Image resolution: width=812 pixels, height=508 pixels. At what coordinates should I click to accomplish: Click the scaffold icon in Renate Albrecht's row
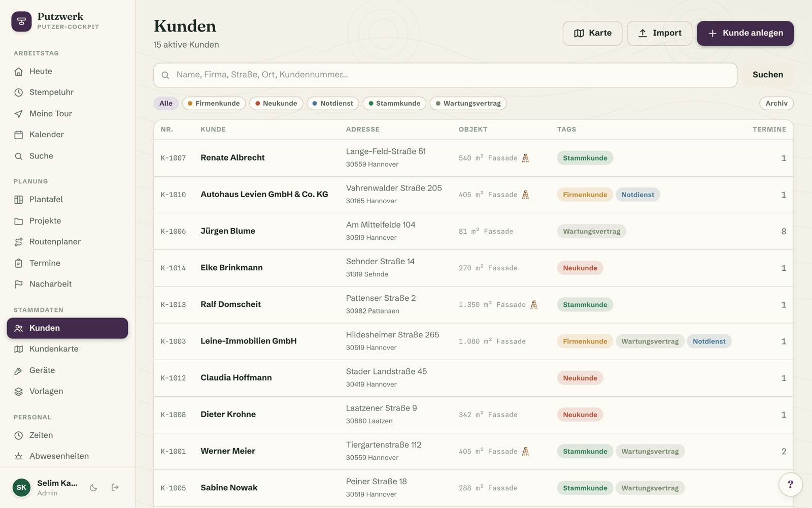pyautogui.click(x=526, y=158)
